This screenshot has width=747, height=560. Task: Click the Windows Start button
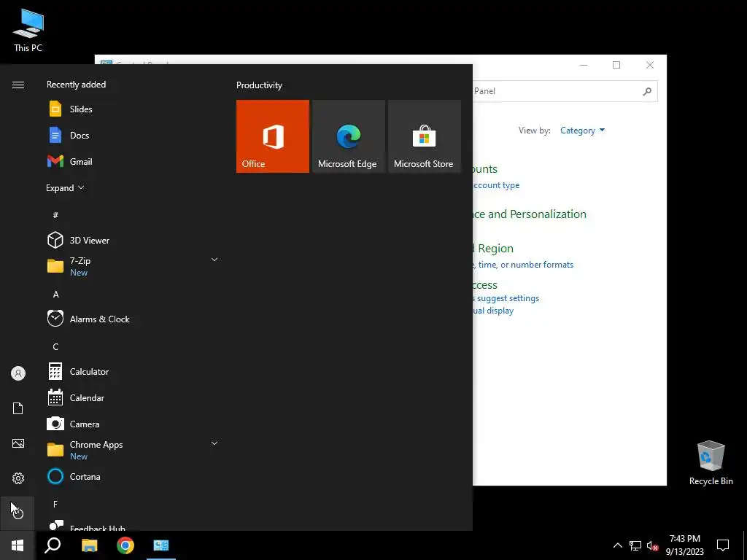tap(18, 545)
